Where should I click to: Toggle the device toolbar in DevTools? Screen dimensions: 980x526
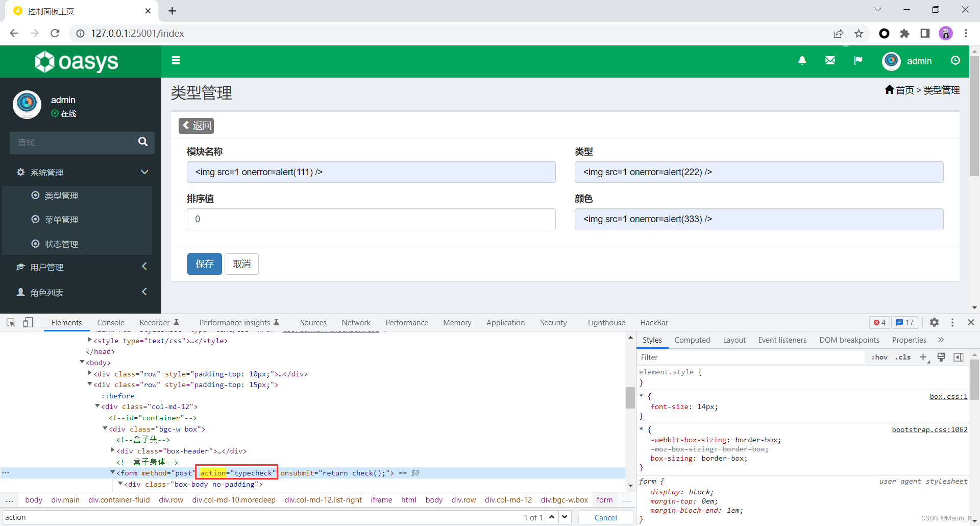coord(28,322)
